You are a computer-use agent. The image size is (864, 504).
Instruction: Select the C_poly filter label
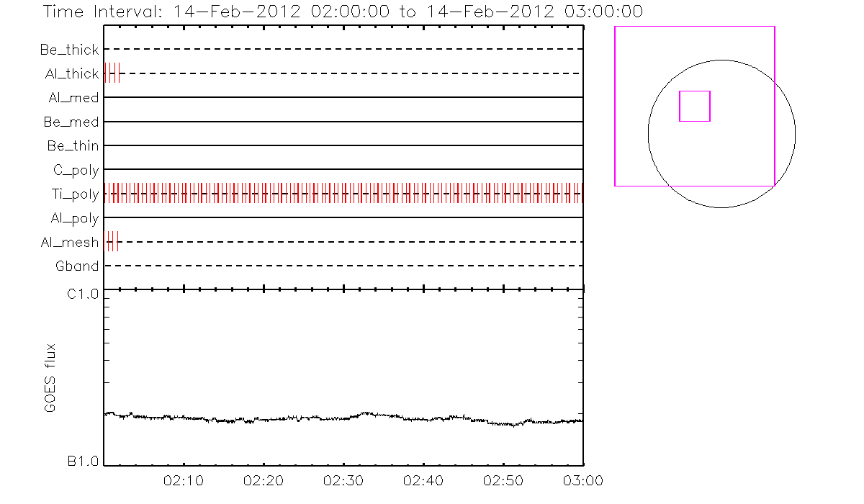[x=76, y=171]
